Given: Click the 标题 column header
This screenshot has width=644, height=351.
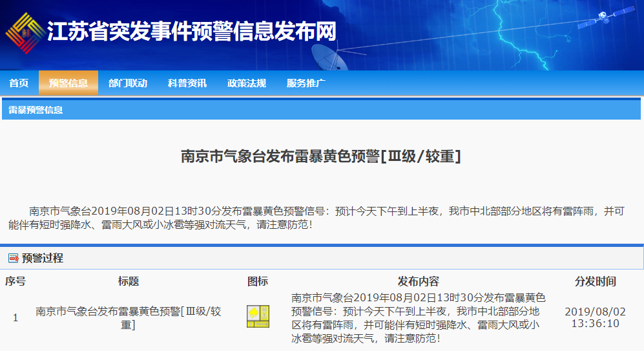Looking at the screenshot, I should 128,282.
